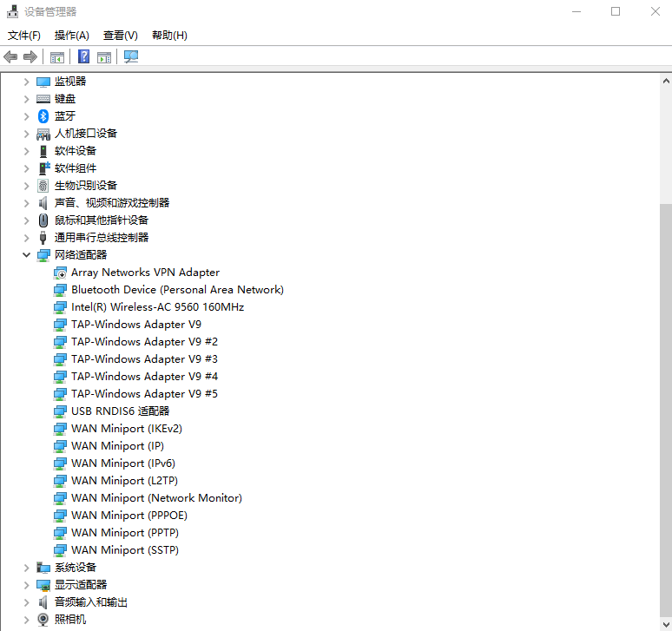Screen dimensions: 672x631
Task: Expand the 软件设备 tree node
Action: pos(26,151)
